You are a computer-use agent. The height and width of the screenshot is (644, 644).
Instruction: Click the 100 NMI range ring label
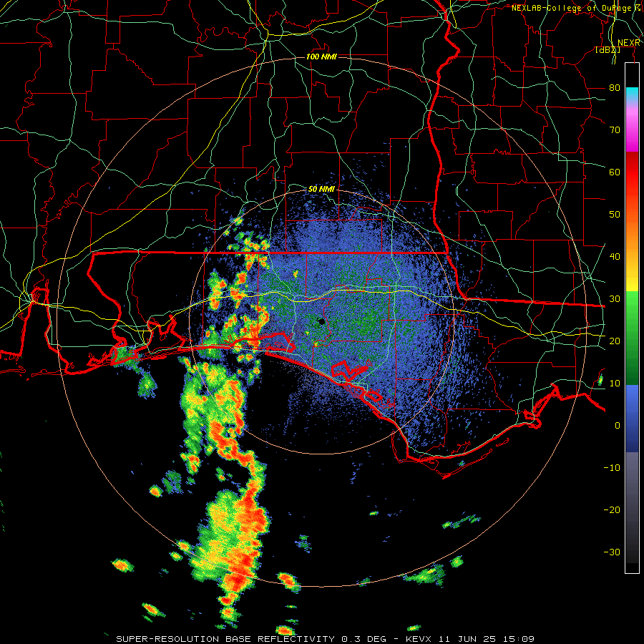coord(321,57)
